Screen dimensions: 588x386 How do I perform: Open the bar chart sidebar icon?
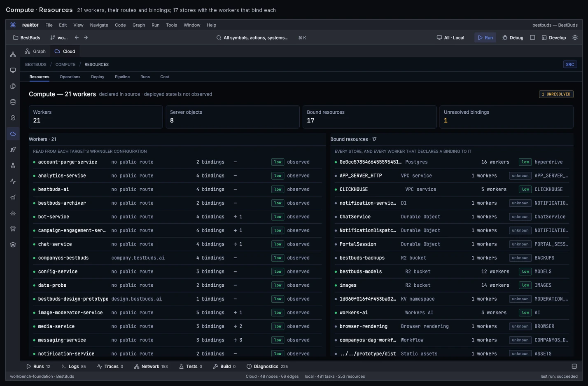pyautogui.click(x=13, y=197)
